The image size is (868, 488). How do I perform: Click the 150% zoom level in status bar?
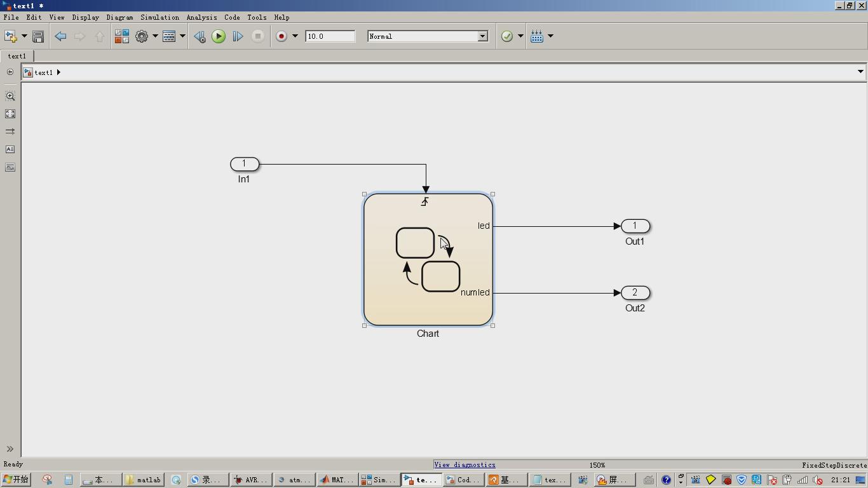pos(597,465)
